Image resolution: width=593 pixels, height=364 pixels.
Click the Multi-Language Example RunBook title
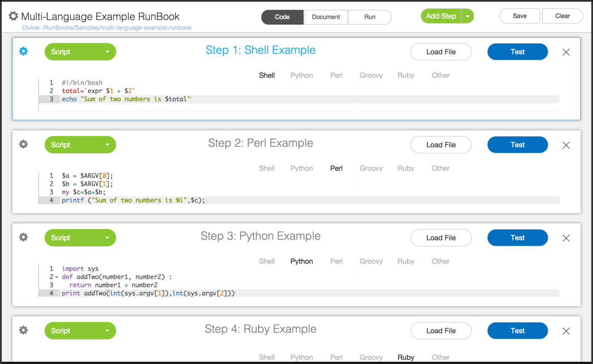point(100,17)
